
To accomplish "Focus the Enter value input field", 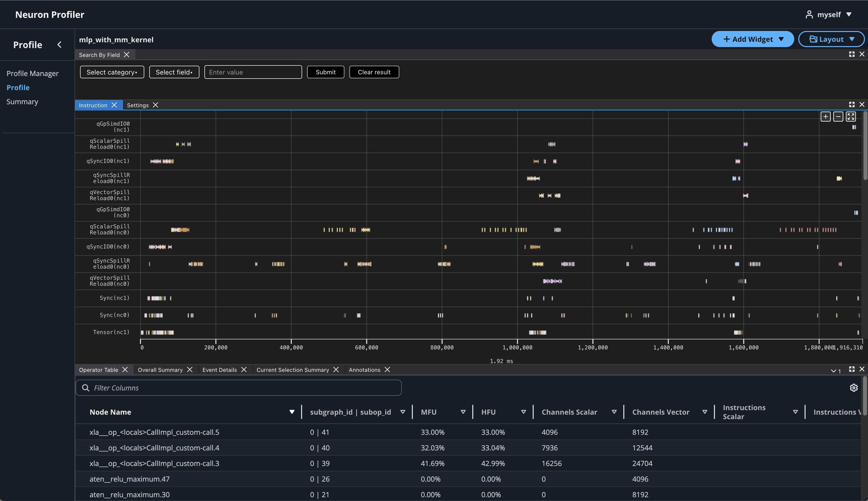I will click(x=253, y=72).
